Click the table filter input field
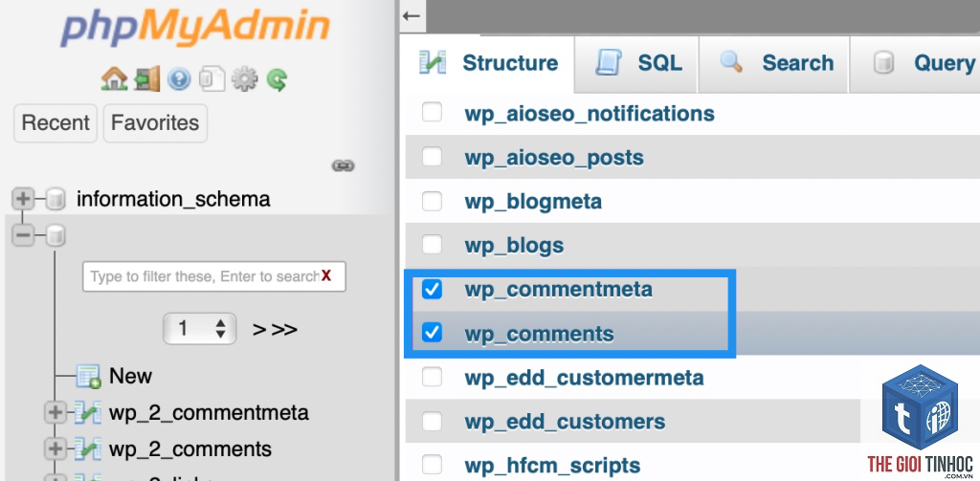 click(213, 276)
